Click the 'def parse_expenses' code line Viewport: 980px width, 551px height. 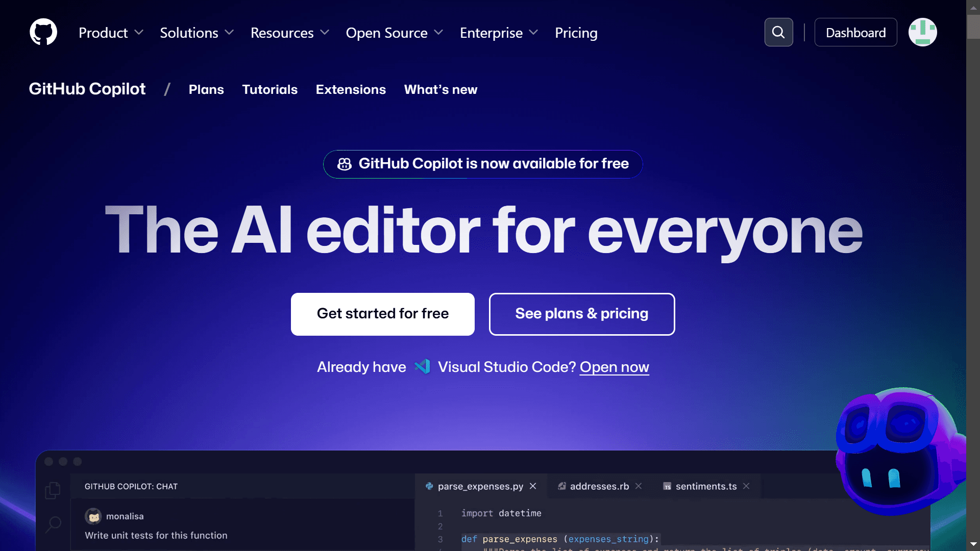pos(560,539)
